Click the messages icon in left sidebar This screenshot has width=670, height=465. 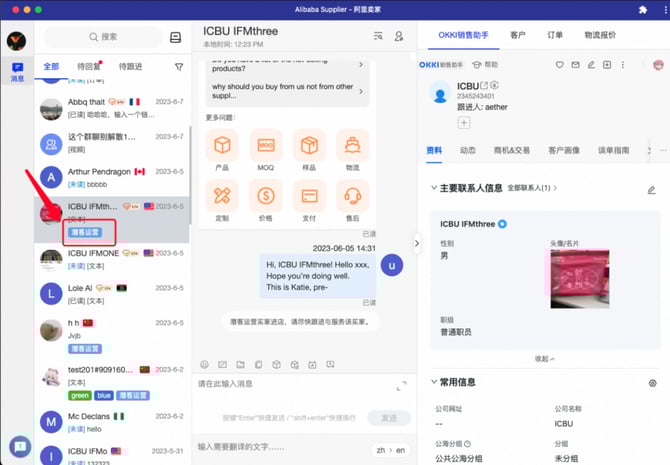click(x=18, y=71)
